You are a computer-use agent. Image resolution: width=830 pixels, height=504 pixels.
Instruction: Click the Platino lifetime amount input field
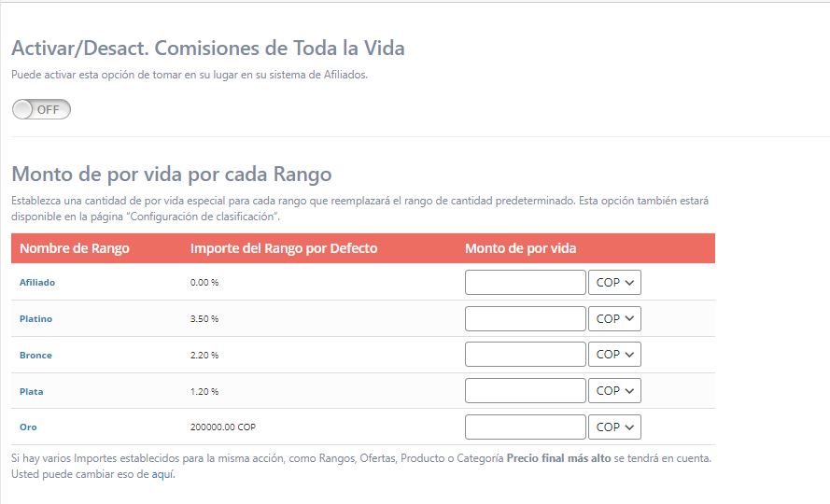coord(525,318)
